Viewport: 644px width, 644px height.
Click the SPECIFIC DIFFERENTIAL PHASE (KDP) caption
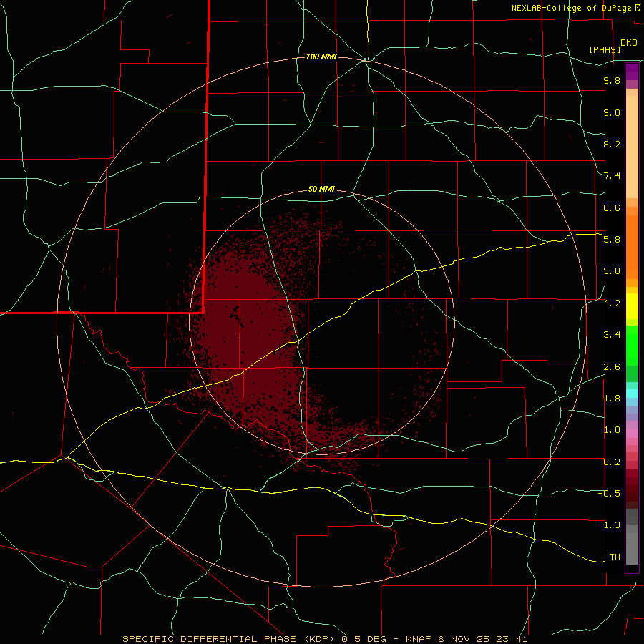[230, 639]
